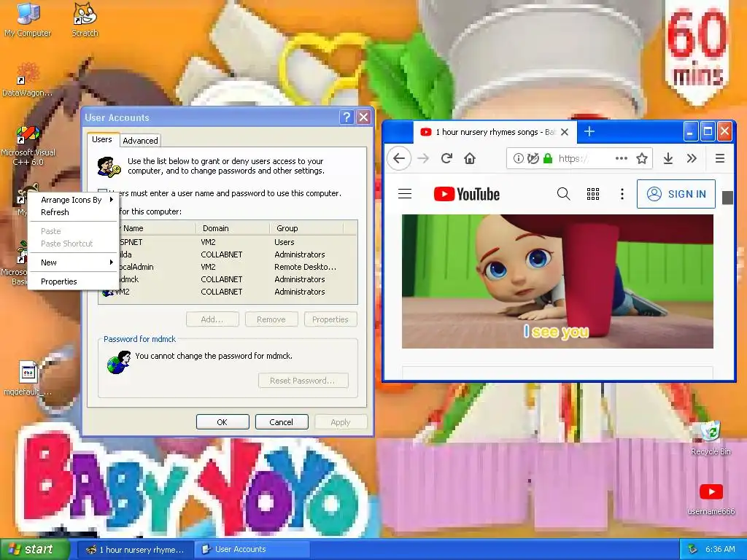
Task: Select the mqdefault file icon
Action: tap(28, 378)
